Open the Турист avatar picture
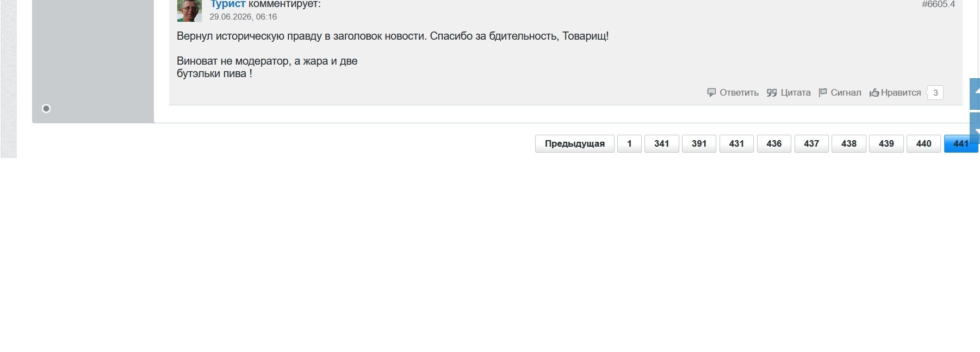Image resolution: width=980 pixels, height=352 pixels. 189,10
